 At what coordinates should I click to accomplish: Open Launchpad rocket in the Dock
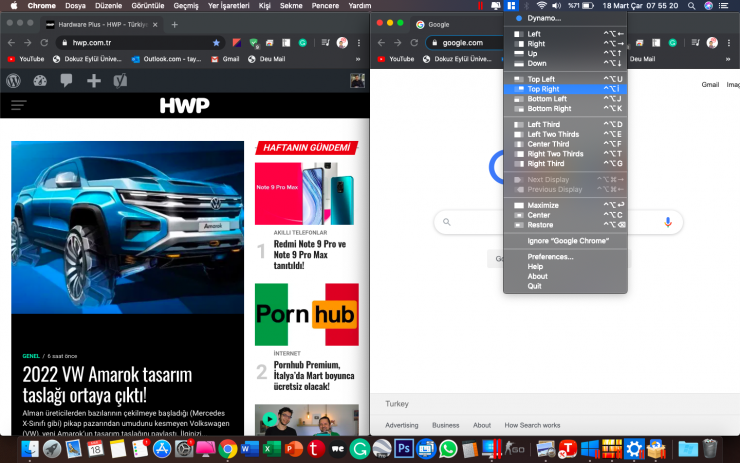[x=52, y=449]
